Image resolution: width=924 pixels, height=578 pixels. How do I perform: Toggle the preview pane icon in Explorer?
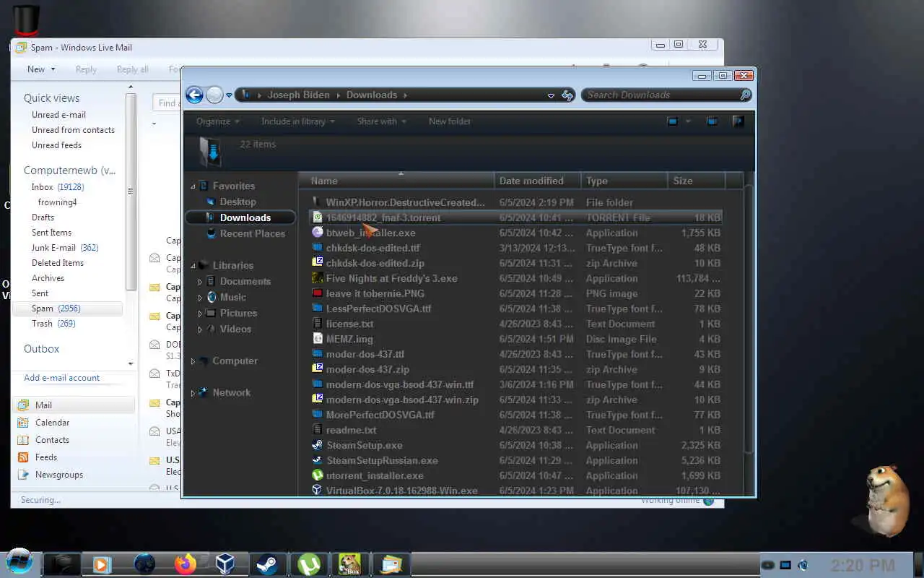coord(712,121)
